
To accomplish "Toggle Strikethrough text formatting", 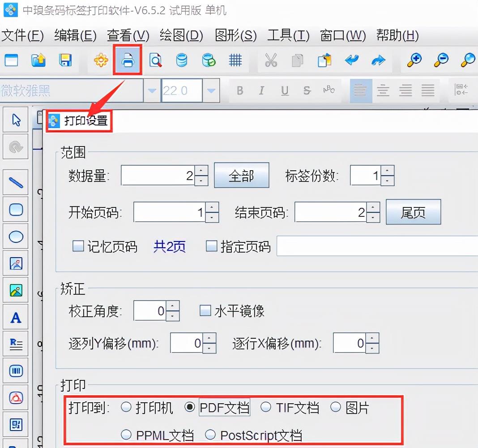I will [x=307, y=90].
